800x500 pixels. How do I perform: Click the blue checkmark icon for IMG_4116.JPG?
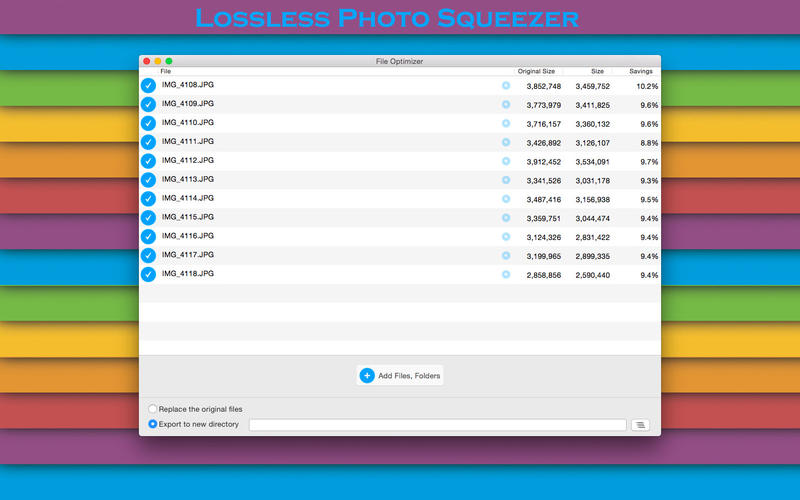pyautogui.click(x=148, y=236)
